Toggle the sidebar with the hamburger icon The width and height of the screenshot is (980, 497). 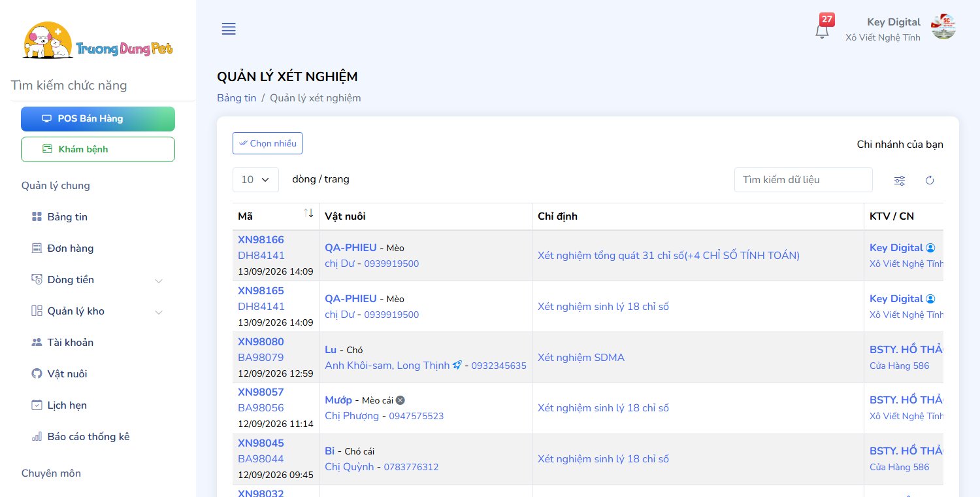[229, 29]
